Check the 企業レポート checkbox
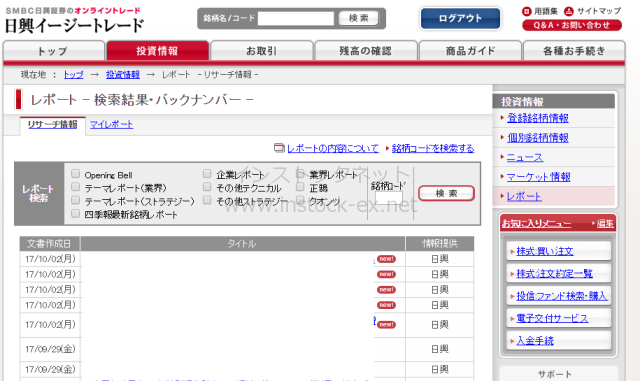The width and height of the screenshot is (640, 381). click(x=207, y=174)
